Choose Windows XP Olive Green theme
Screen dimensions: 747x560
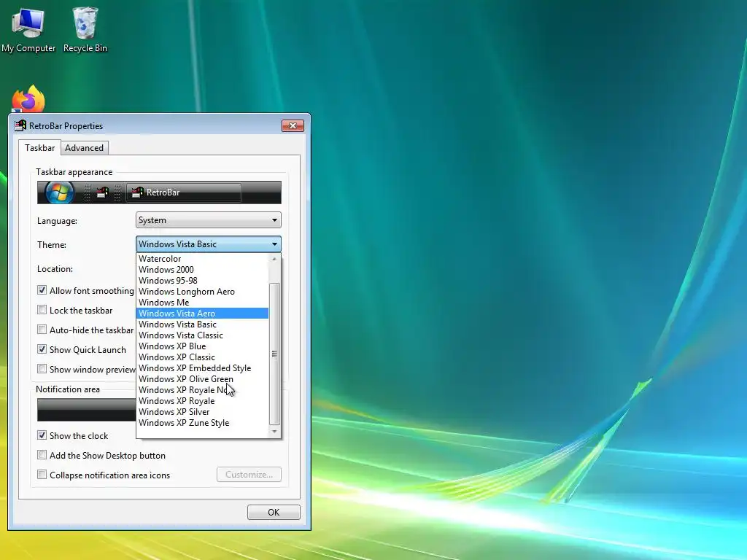click(203, 379)
